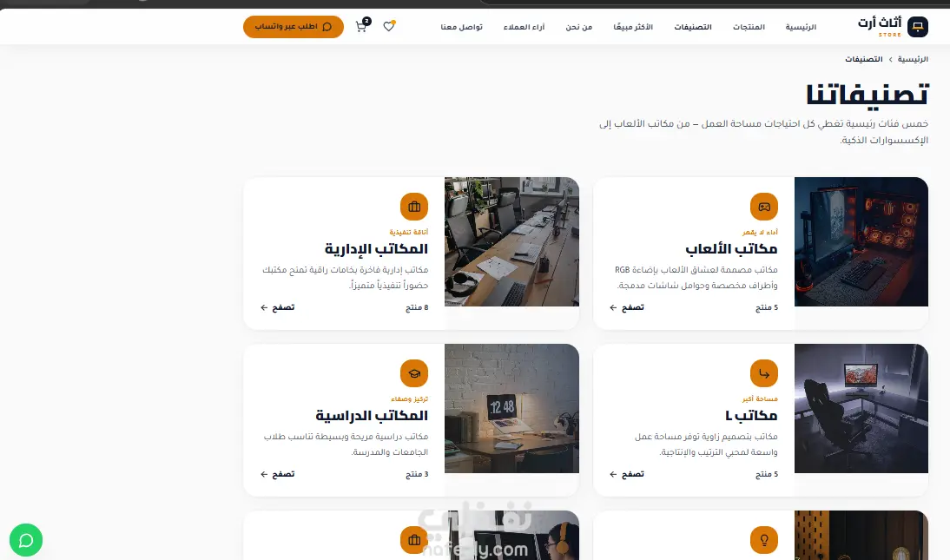Click the مكاتب L category title
This screenshot has width=950, height=560.
click(751, 415)
